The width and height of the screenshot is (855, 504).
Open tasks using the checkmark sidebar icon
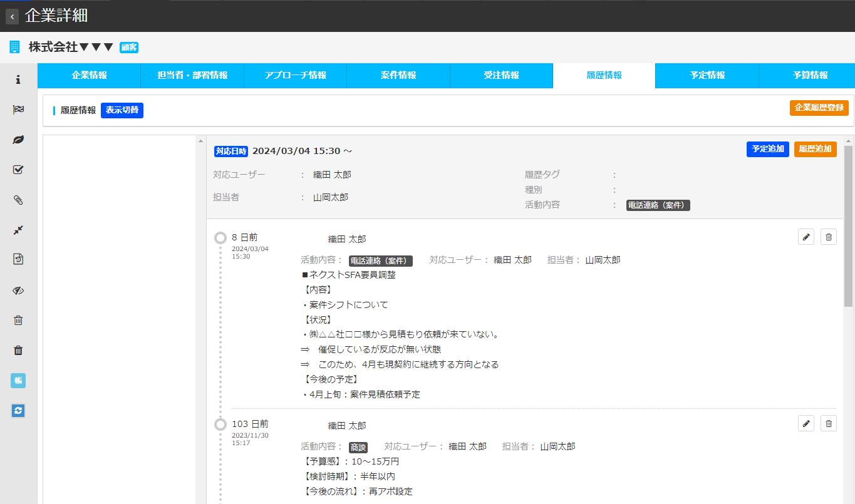[18, 169]
